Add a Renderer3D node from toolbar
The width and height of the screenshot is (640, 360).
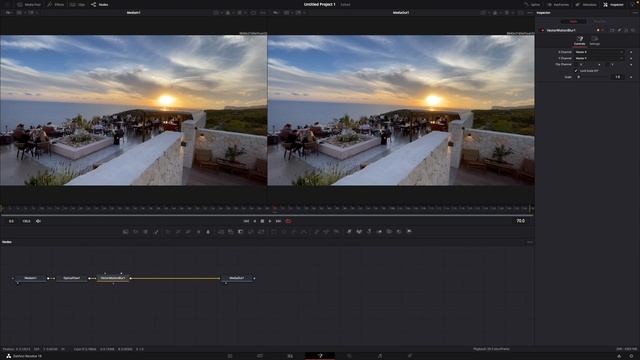click(409, 232)
